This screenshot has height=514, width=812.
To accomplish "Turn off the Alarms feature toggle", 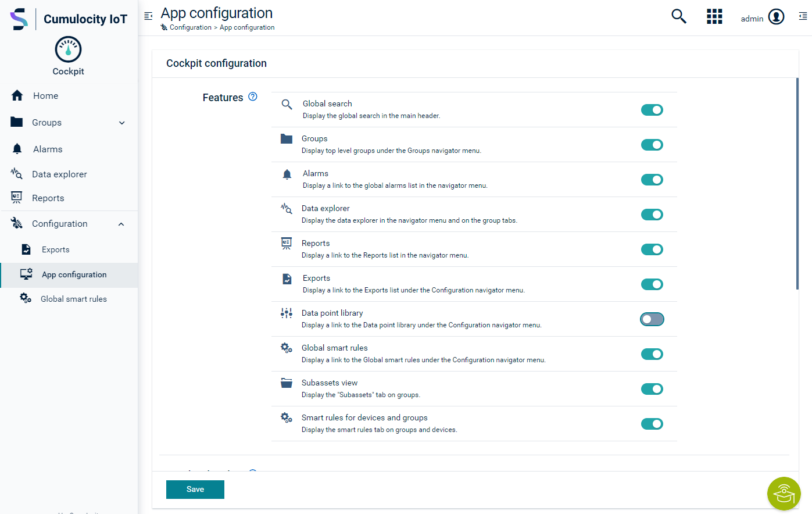I will [652, 180].
